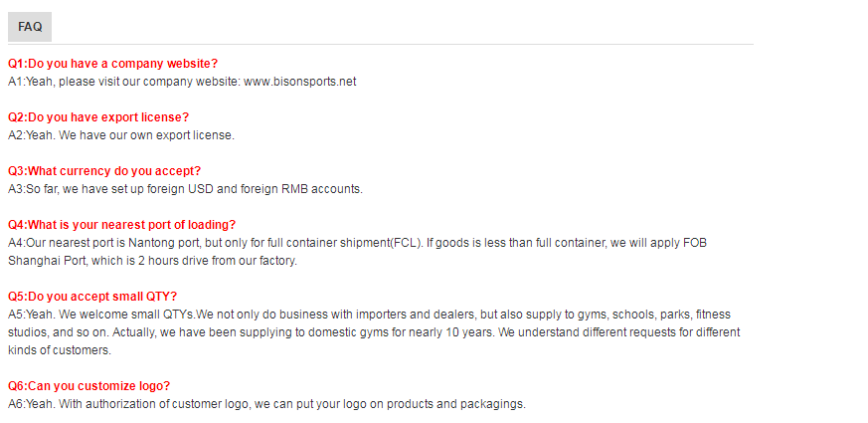Screen dimensions: 868x423
Task: Click the 'FOB' text in answer A4
Action: 695,242
